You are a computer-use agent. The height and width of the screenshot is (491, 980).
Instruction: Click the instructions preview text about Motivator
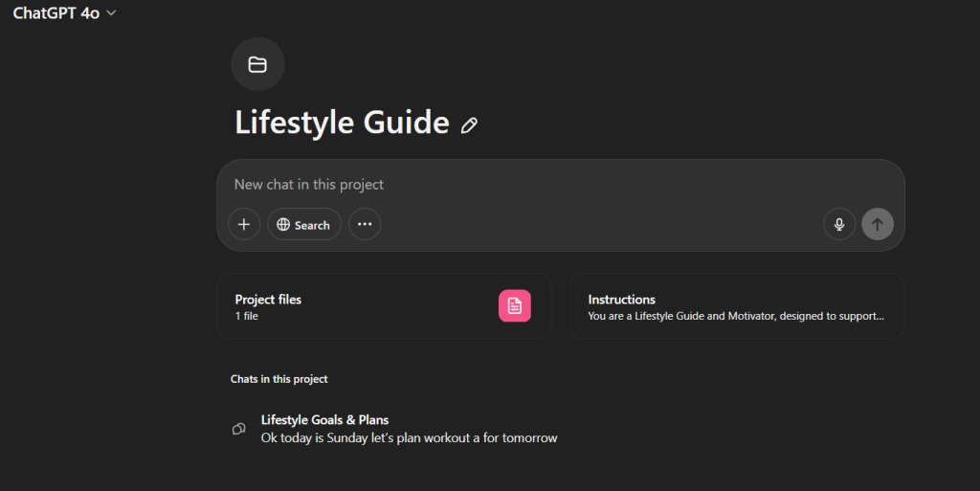coord(736,316)
